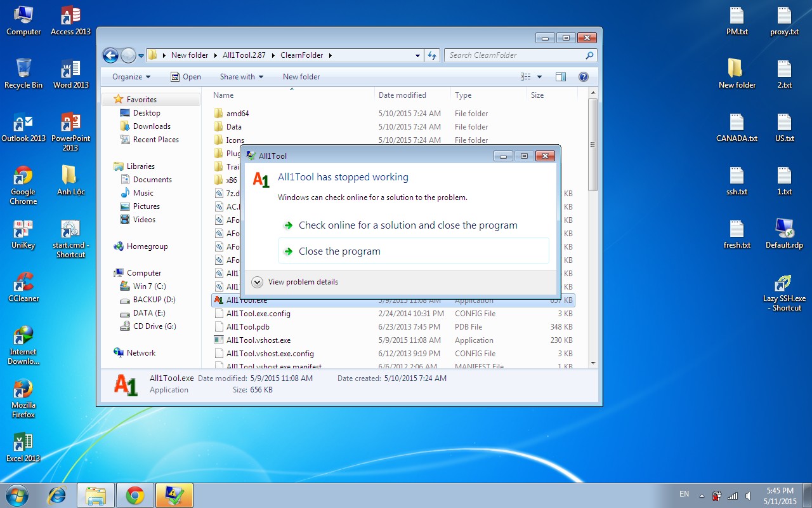Refresh the ClearnFolder address bar
This screenshot has height=508, width=812.
432,55
